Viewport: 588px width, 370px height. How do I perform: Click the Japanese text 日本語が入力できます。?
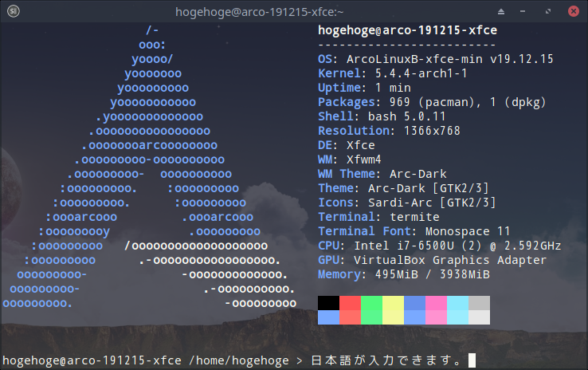pyautogui.click(x=386, y=360)
